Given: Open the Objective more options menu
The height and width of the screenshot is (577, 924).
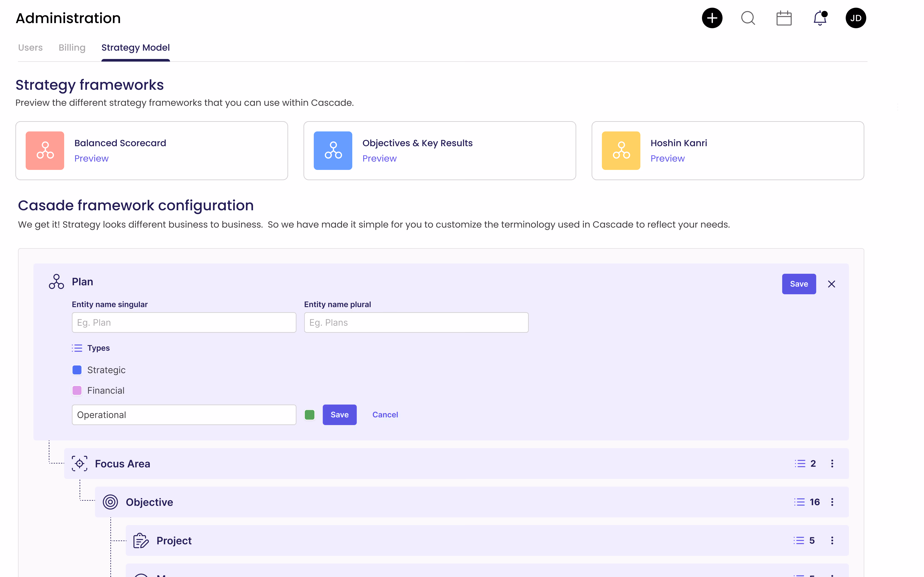Looking at the screenshot, I should 832,502.
